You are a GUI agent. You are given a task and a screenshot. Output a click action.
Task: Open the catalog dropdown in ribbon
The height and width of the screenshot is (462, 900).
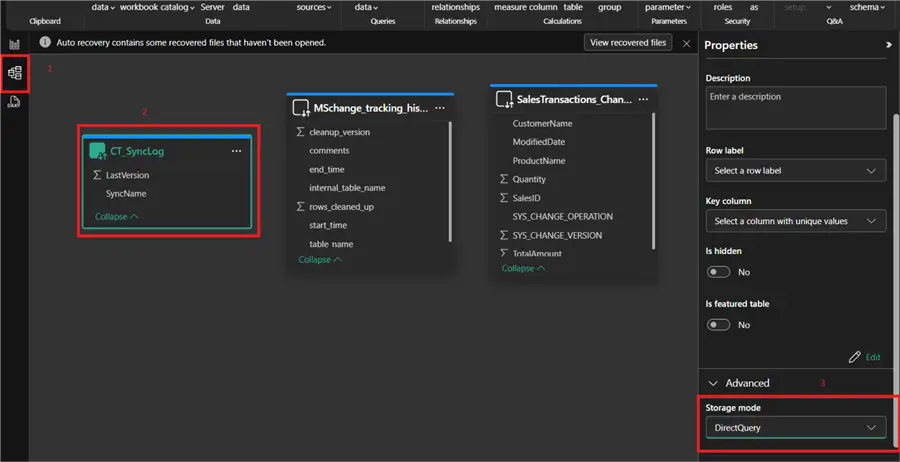pyautogui.click(x=179, y=7)
